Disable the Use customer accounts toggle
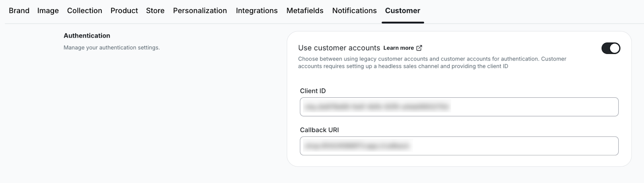Viewport: 644px width, 183px height. [x=611, y=48]
